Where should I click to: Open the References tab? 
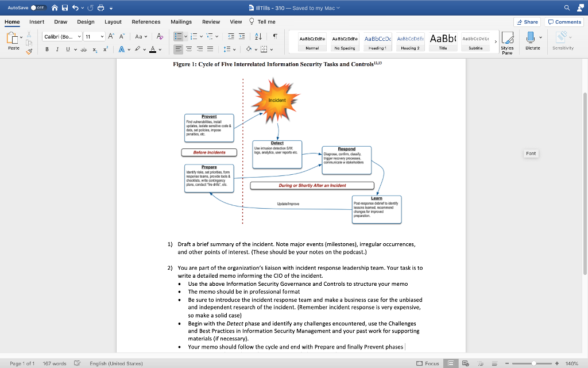(146, 22)
